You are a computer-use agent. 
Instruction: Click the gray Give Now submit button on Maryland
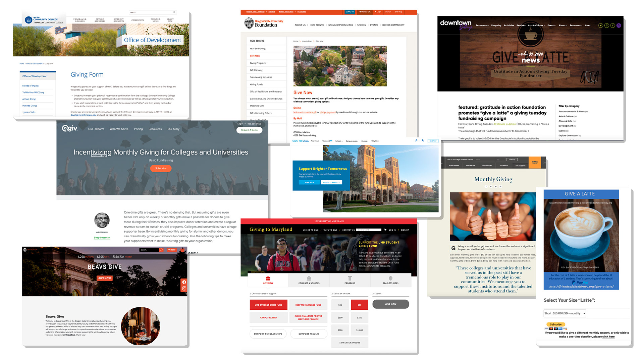point(390,304)
